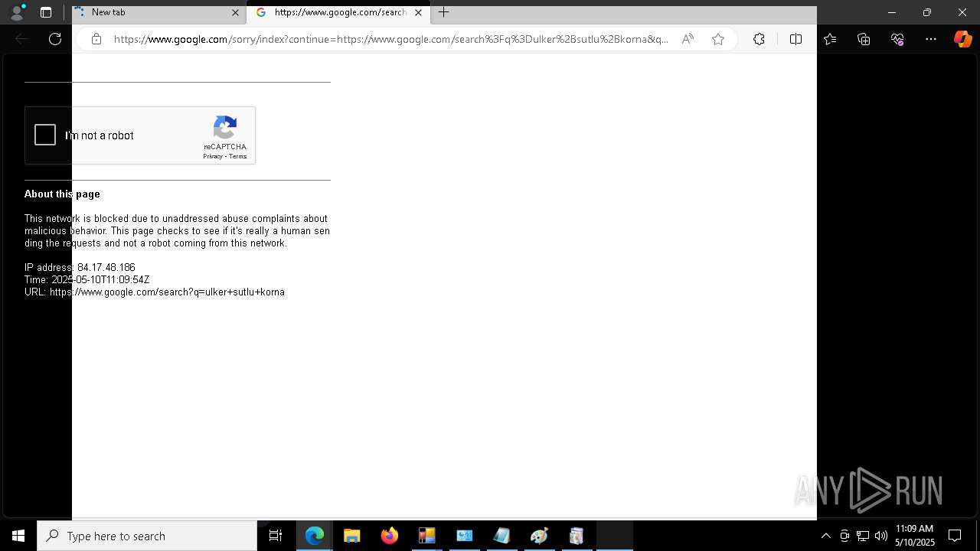980x551 pixels.
Task: Click the Microsoft Edge taskbar icon
Action: [x=315, y=536]
